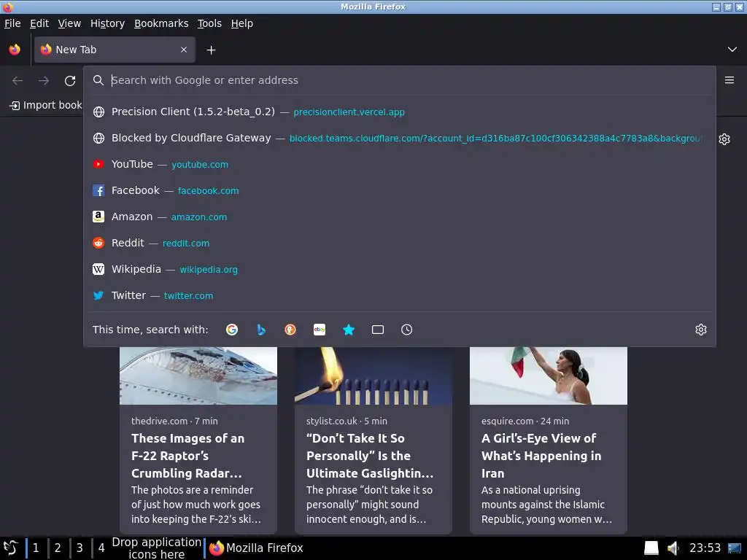Switch to workspace 4 in taskbar
Viewport: 747px width, 560px height.
[101, 548]
